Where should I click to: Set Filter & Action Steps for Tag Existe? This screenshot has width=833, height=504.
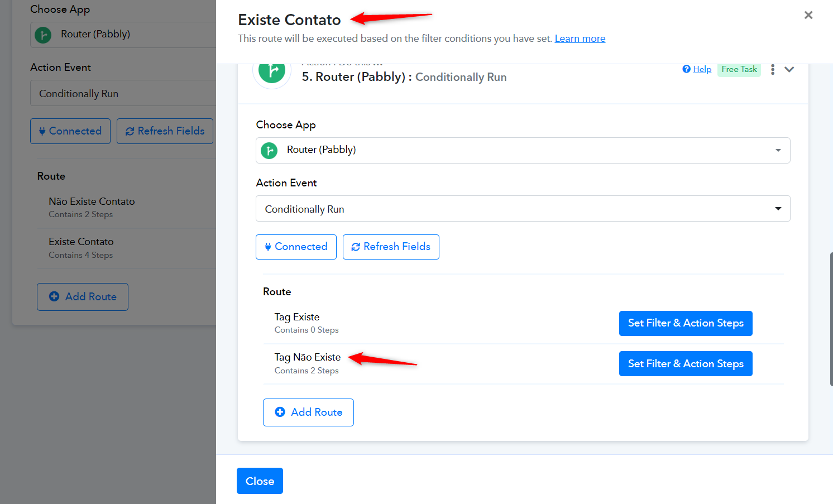pos(686,323)
